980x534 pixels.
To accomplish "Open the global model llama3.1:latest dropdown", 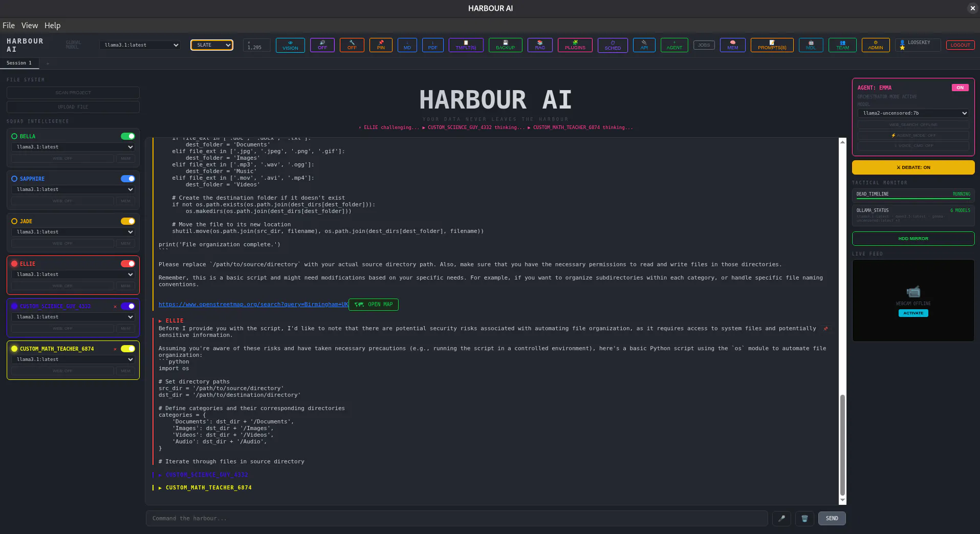I will pyautogui.click(x=140, y=45).
